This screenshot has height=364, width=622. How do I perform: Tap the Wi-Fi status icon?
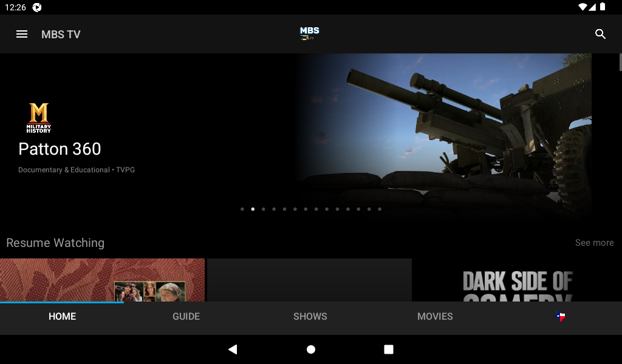click(x=583, y=7)
